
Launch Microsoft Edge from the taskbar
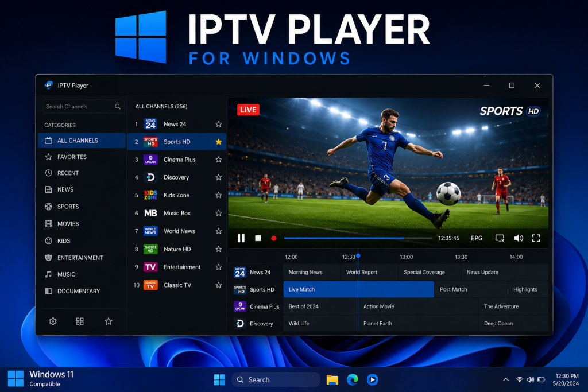tap(352, 379)
